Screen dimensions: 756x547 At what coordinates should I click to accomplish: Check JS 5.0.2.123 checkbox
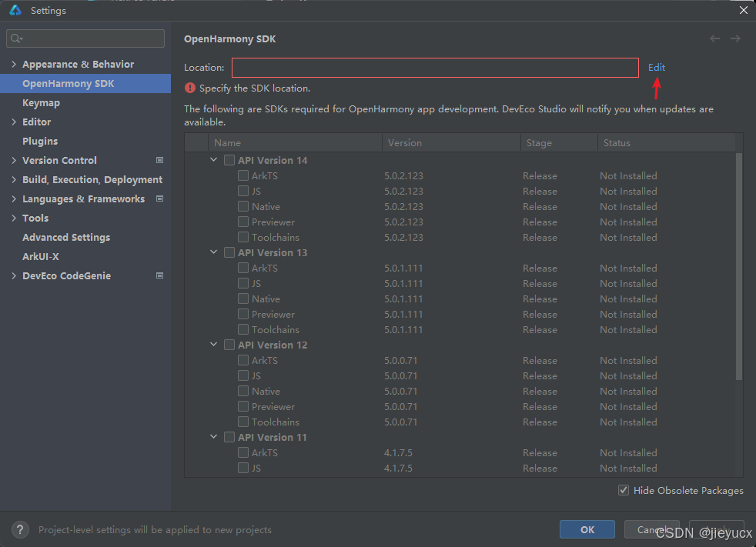click(x=243, y=191)
